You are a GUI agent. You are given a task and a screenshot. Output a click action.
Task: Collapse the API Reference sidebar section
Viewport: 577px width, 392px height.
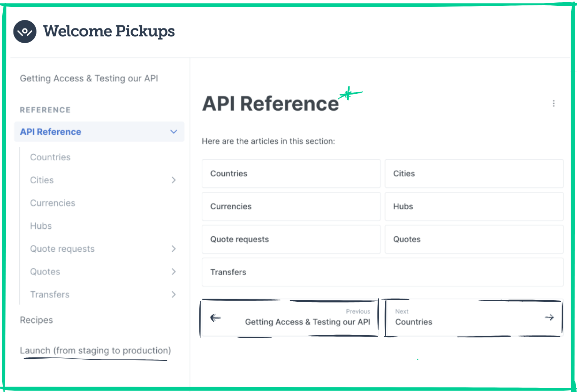click(174, 132)
